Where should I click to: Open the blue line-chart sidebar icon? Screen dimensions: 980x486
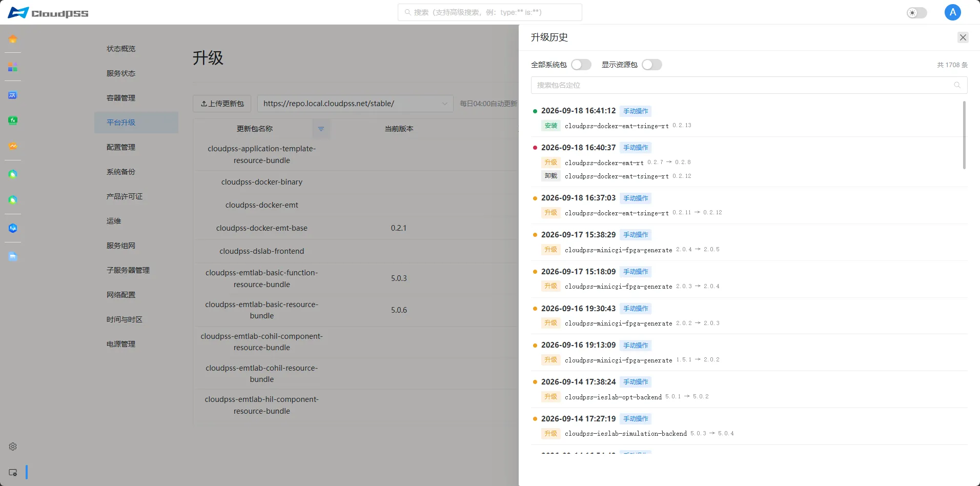pyautogui.click(x=13, y=95)
